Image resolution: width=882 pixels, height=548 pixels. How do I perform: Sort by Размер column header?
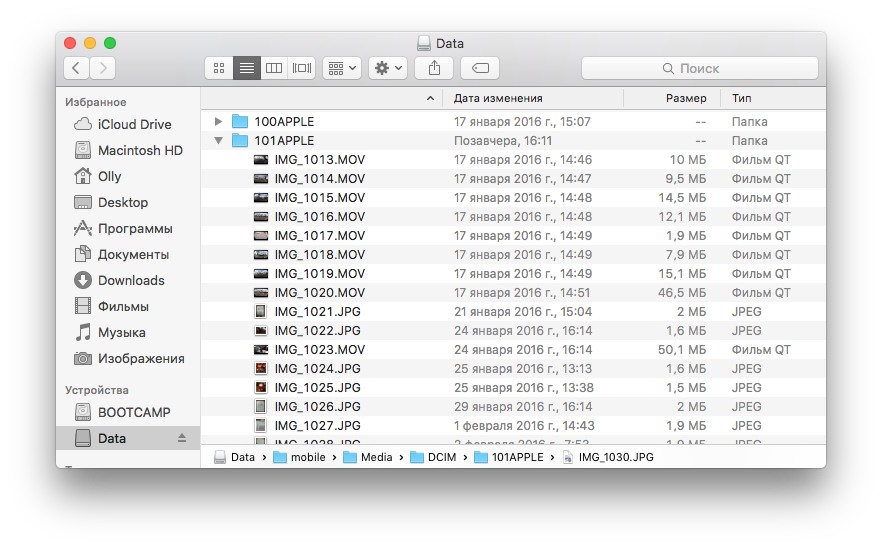pos(686,98)
